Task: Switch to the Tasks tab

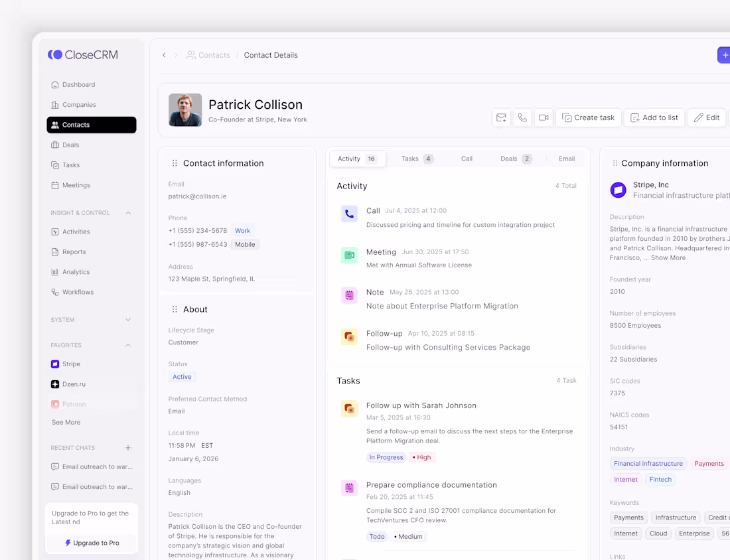Action: [x=415, y=159]
